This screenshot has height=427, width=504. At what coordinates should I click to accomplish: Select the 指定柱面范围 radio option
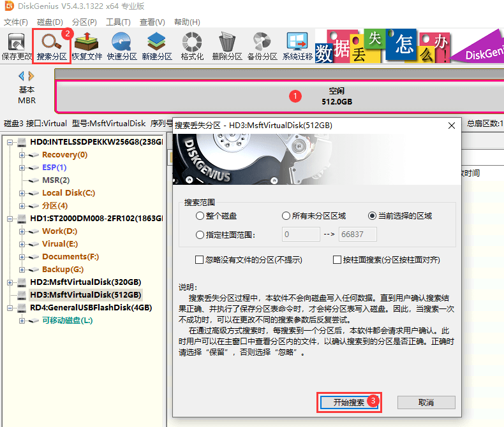pyautogui.click(x=200, y=235)
